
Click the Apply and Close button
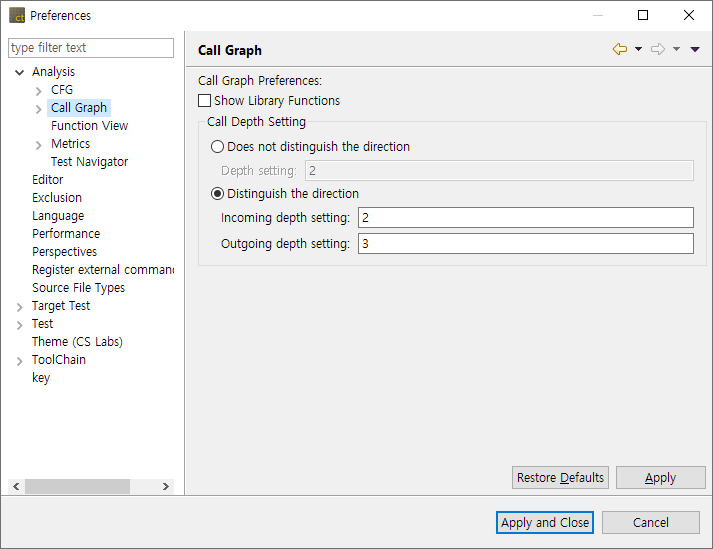[545, 522]
